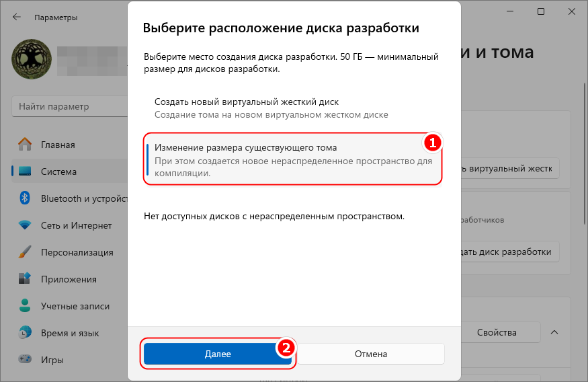Viewport: 588px width, 382px height.
Task: Click the Время и язык globe icon
Action: [25, 333]
